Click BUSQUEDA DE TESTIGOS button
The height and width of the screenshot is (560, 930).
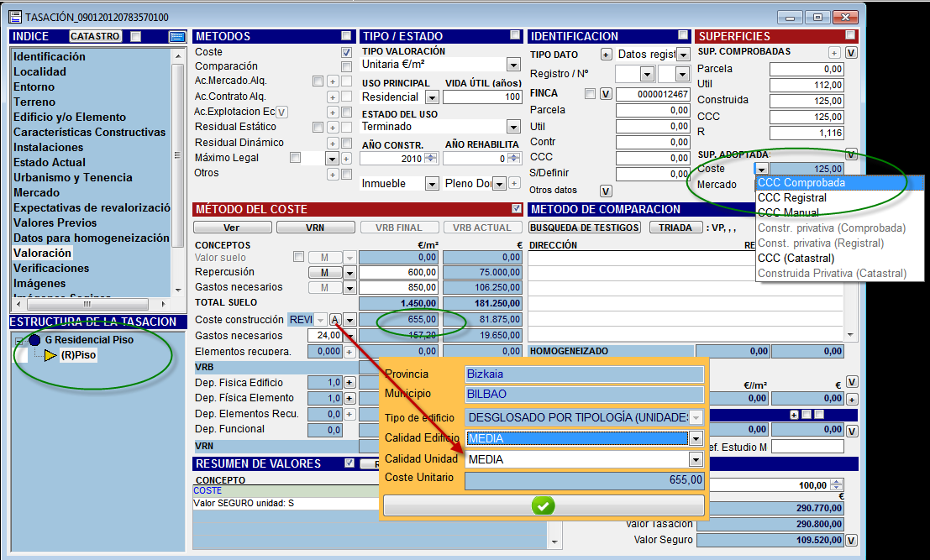pyautogui.click(x=584, y=228)
